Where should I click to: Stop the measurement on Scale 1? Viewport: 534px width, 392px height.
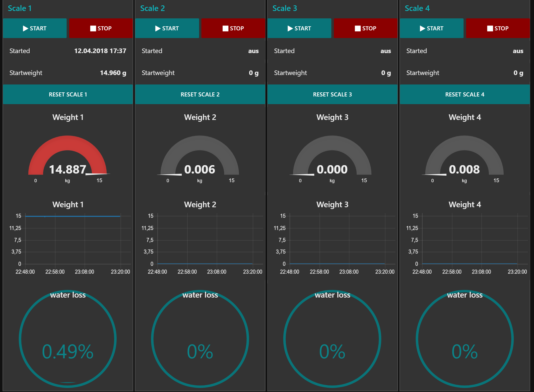click(101, 28)
